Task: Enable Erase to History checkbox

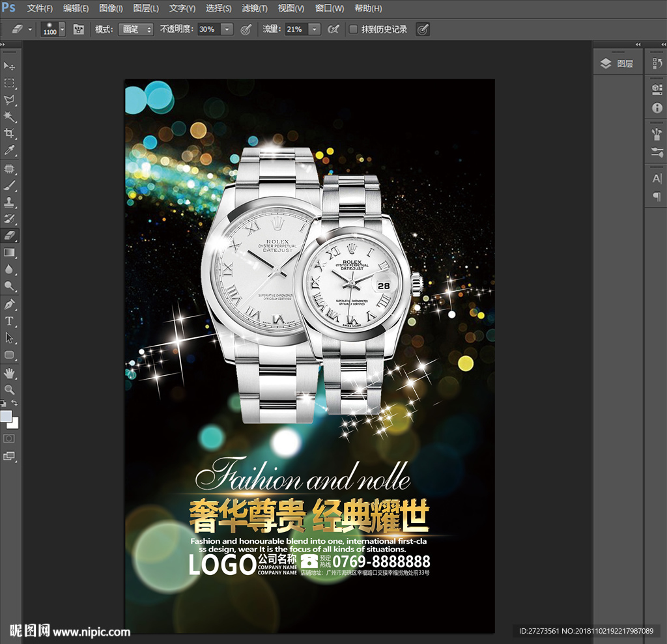Action: (x=353, y=29)
